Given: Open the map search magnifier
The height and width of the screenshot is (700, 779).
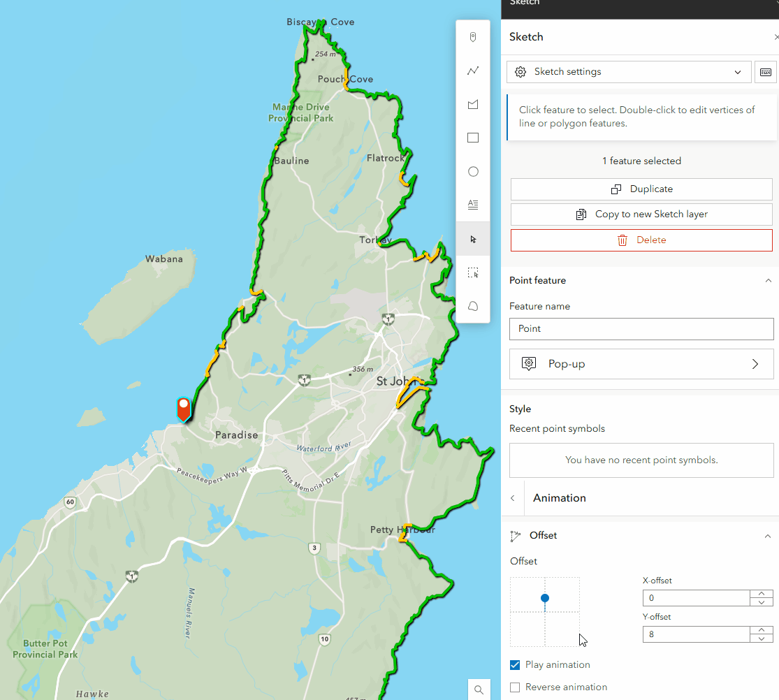Looking at the screenshot, I should point(479,690).
